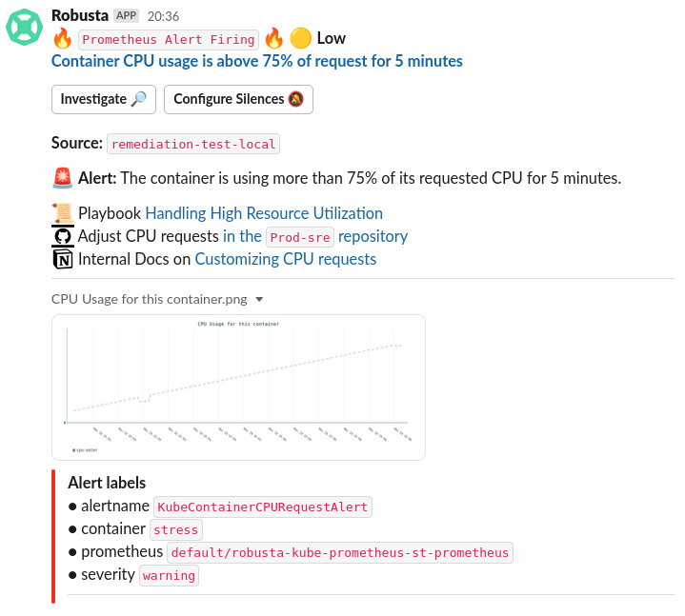685x616 pixels.
Task: Click the Configure Silences button
Action: click(238, 99)
